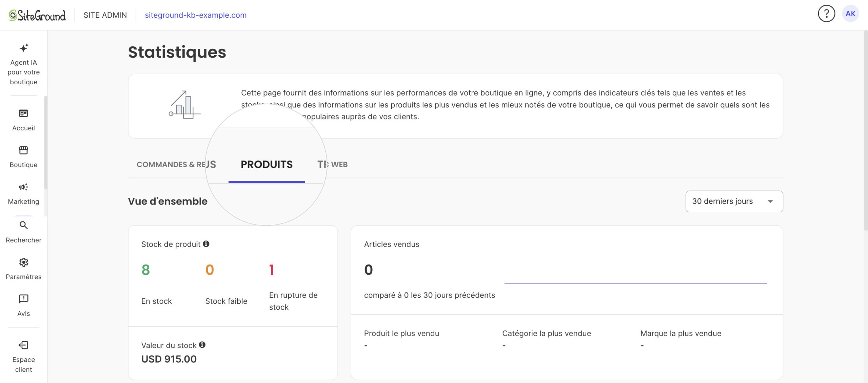Click the Articles vendus heading

(x=392, y=244)
